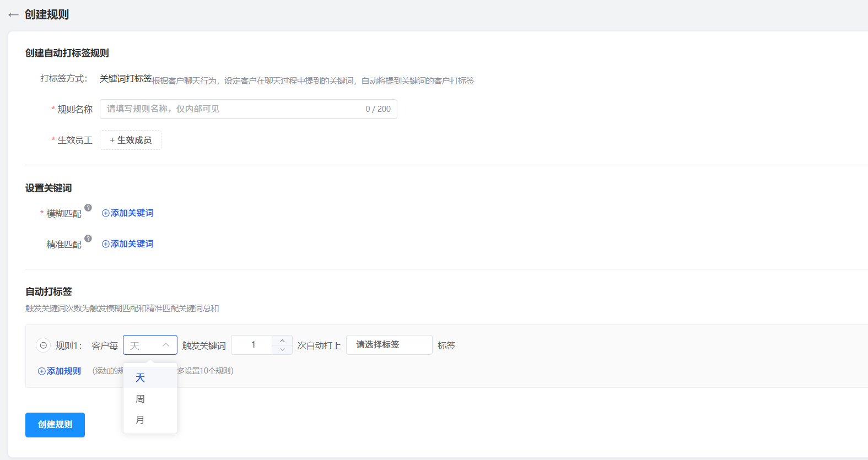Click the 创建规则 submit button
This screenshot has width=868, height=460.
tap(55, 425)
